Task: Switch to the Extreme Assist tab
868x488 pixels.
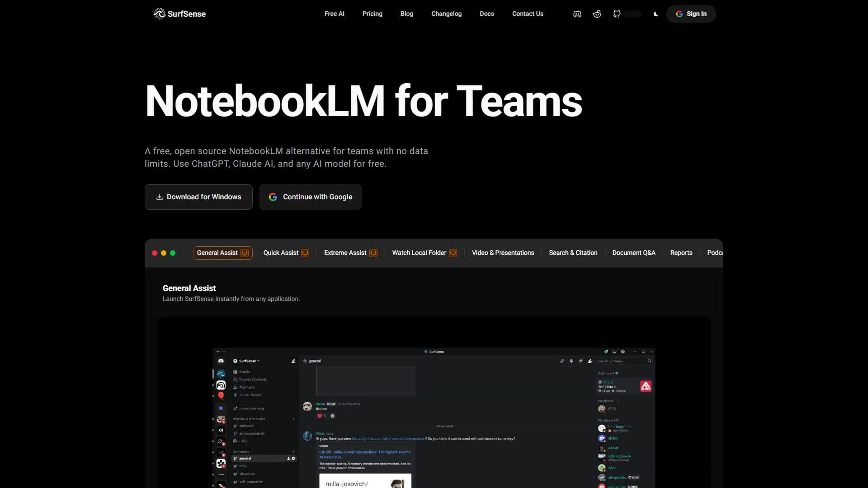Action: tap(350, 253)
